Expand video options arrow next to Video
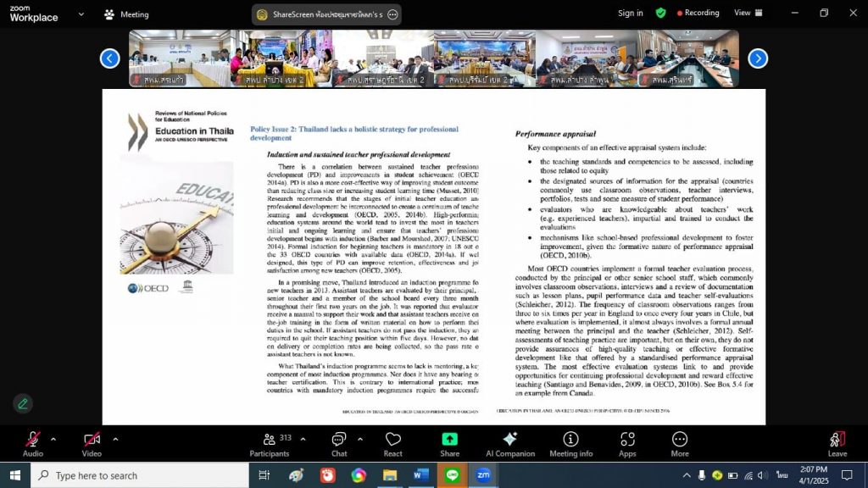This screenshot has height=488, width=868. pos(115,440)
